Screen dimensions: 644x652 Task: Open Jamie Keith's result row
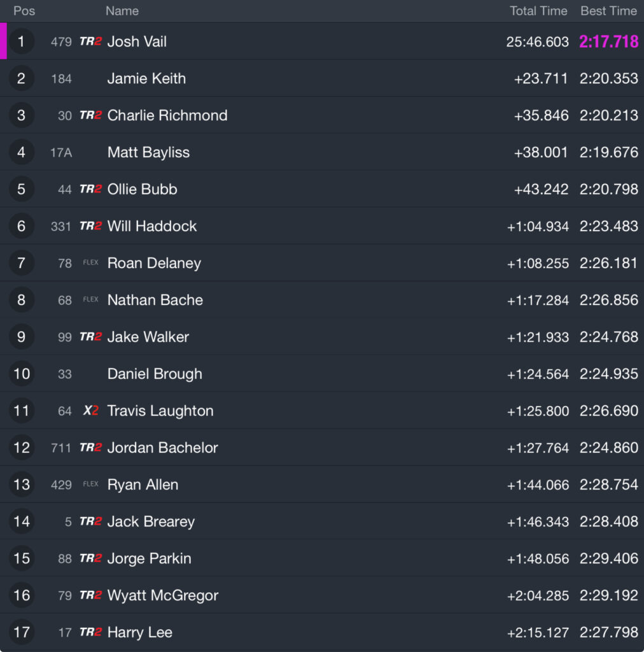point(322,78)
